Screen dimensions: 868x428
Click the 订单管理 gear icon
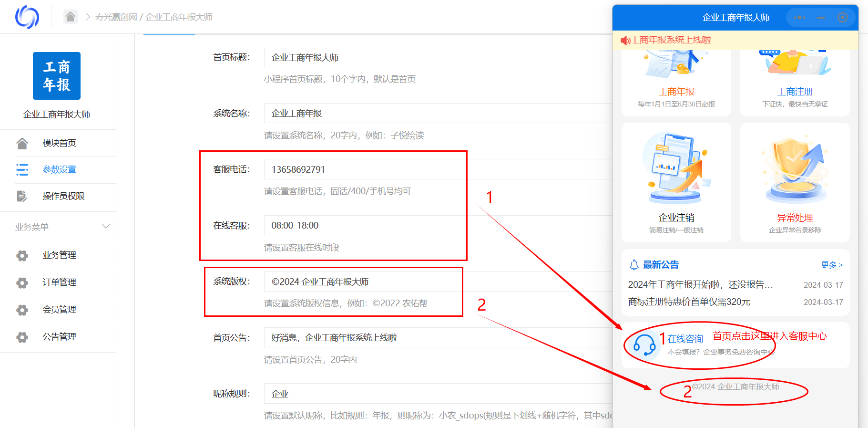pos(22,282)
